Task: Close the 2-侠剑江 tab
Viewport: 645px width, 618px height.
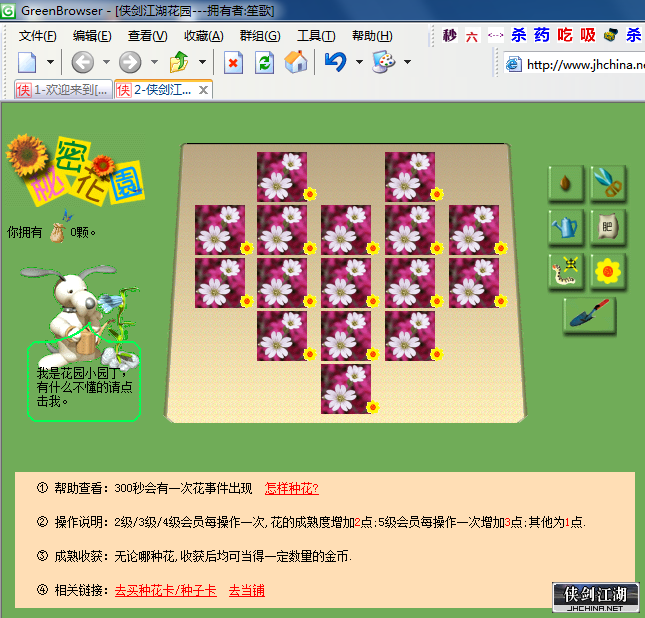Action: 203,90
